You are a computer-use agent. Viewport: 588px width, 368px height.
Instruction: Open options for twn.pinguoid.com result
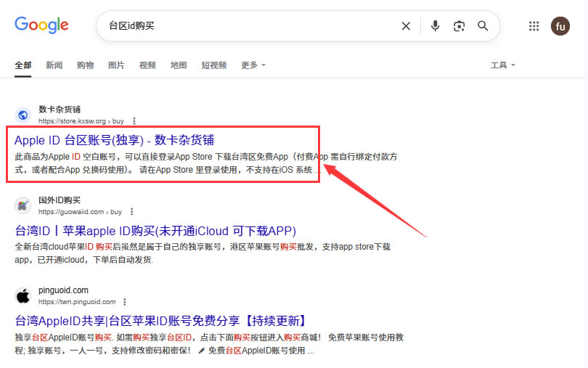tap(126, 301)
